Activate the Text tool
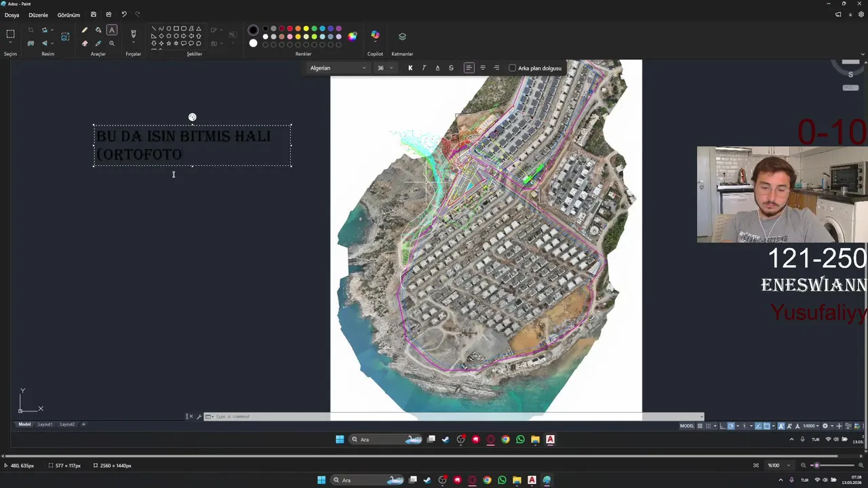This screenshot has height=488, width=868. pyautogui.click(x=112, y=30)
